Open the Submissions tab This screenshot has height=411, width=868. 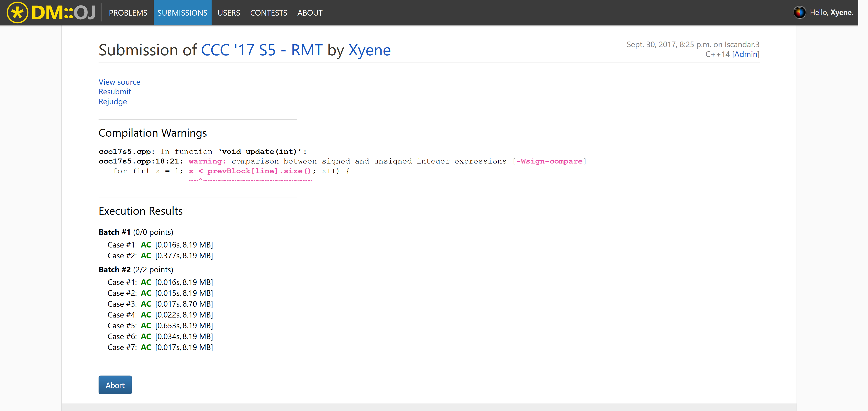coord(182,13)
